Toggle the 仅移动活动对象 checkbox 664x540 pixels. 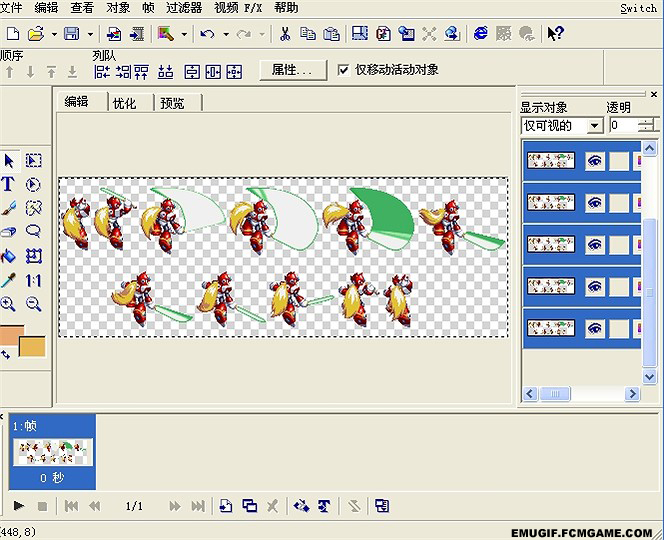pos(343,70)
